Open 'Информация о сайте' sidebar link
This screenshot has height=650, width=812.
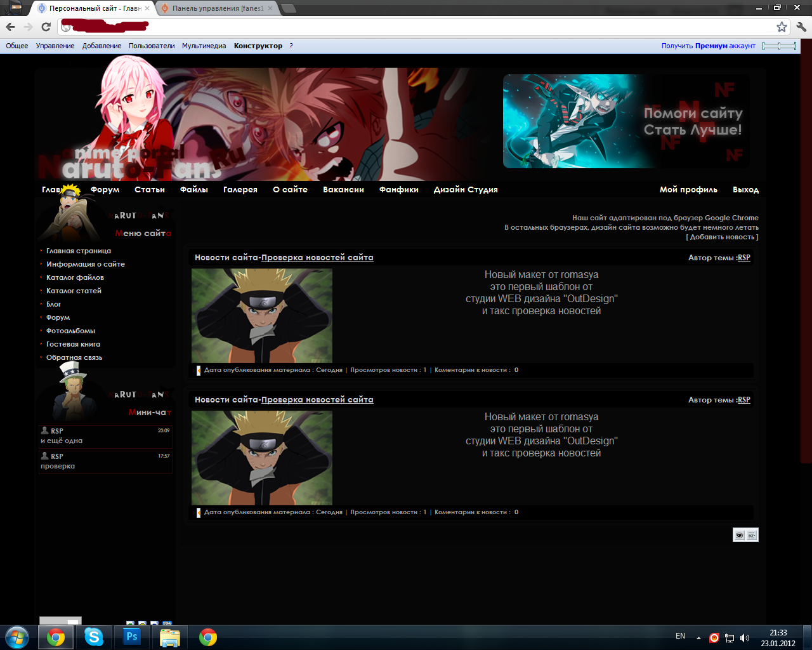pyautogui.click(x=86, y=264)
